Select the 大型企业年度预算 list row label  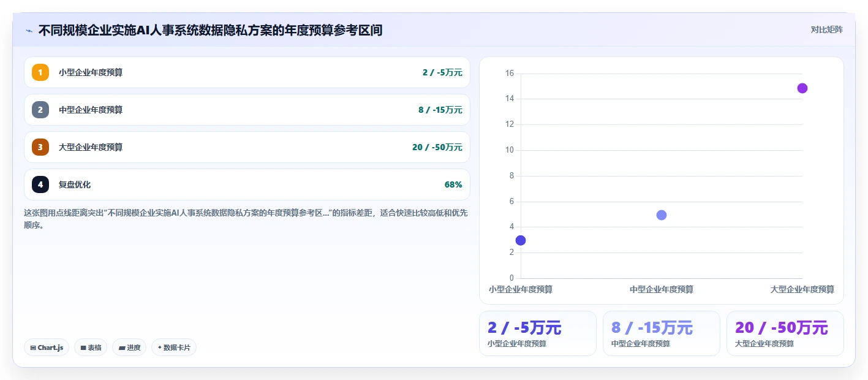click(x=91, y=147)
